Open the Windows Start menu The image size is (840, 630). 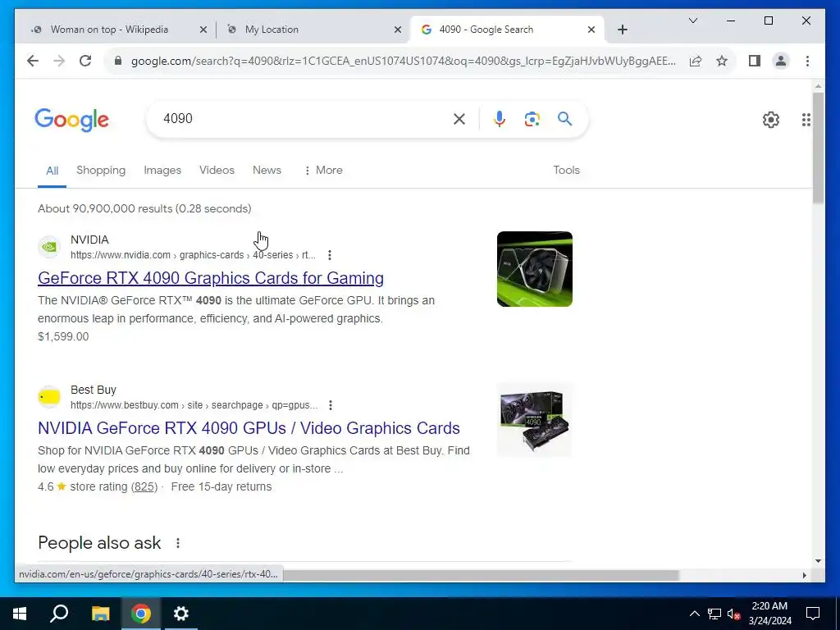(x=20, y=614)
